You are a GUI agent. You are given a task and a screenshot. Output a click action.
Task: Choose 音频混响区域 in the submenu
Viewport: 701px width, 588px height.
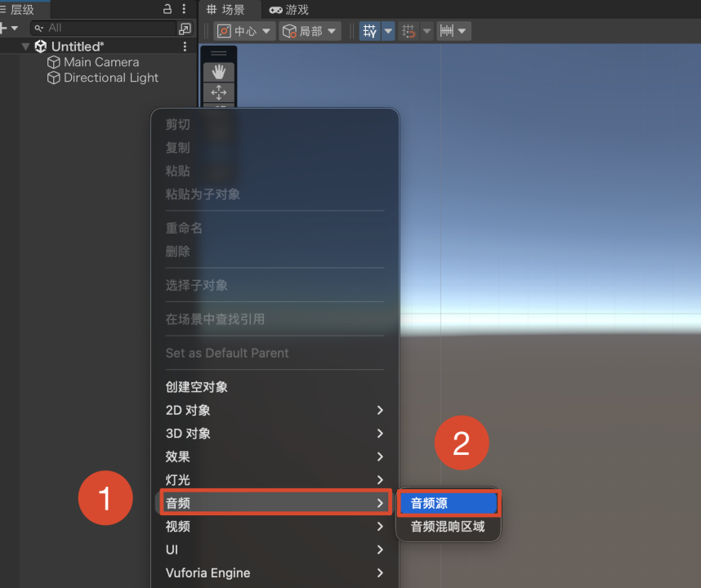(449, 527)
